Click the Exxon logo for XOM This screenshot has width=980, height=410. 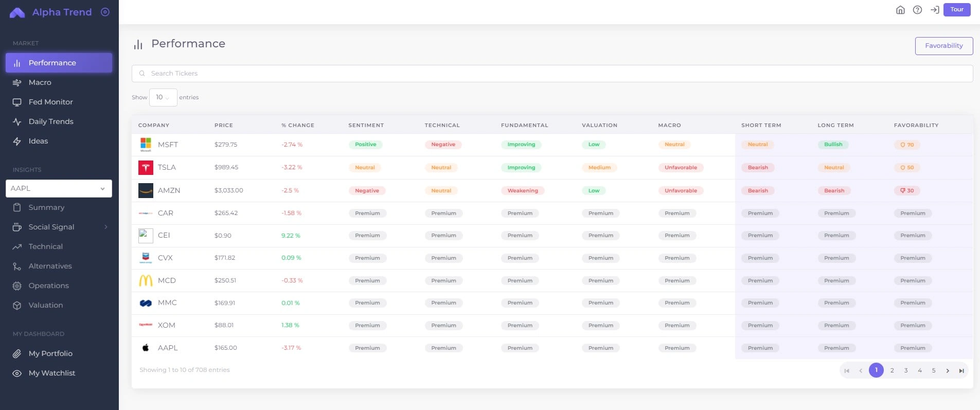tap(146, 325)
